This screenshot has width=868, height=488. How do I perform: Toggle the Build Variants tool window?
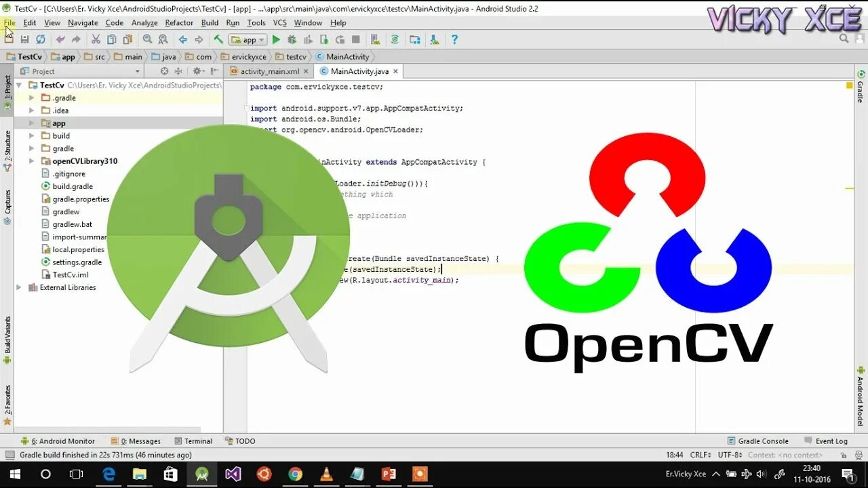(x=7, y=340)
